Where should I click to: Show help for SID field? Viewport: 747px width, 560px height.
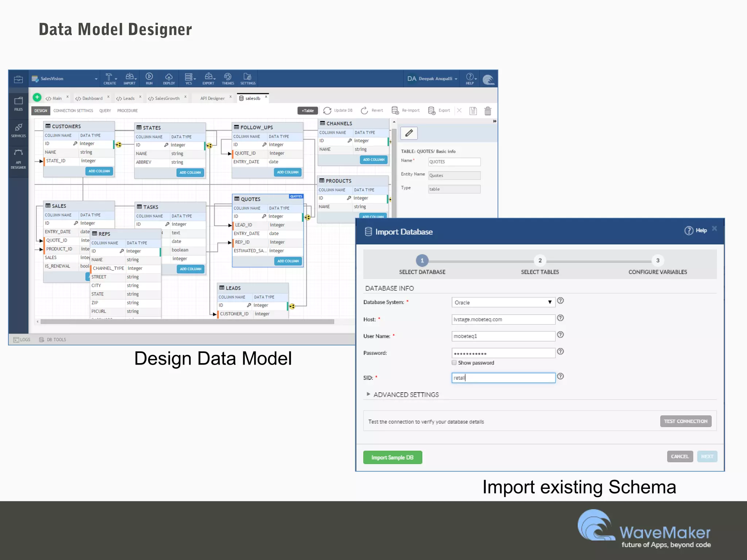pyautogui.click(x=561, y=376)
